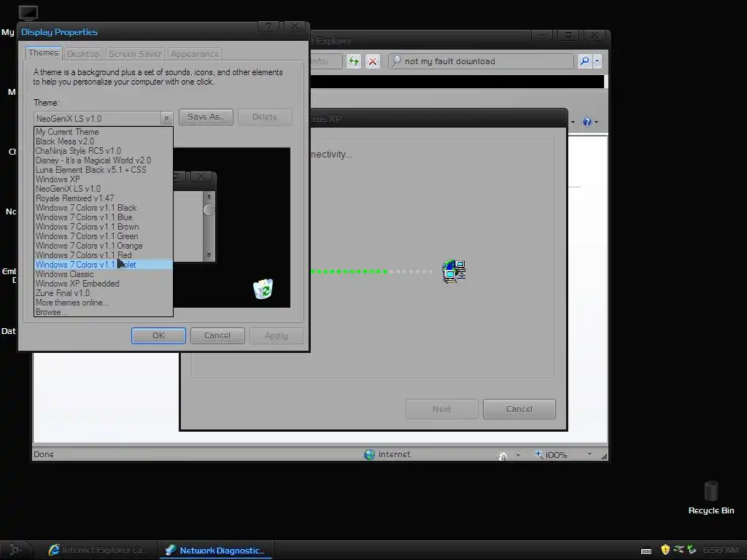747x560 pixels.
Task: Click the popup blocker icon in status bar
Action: [x=502, y=456]
